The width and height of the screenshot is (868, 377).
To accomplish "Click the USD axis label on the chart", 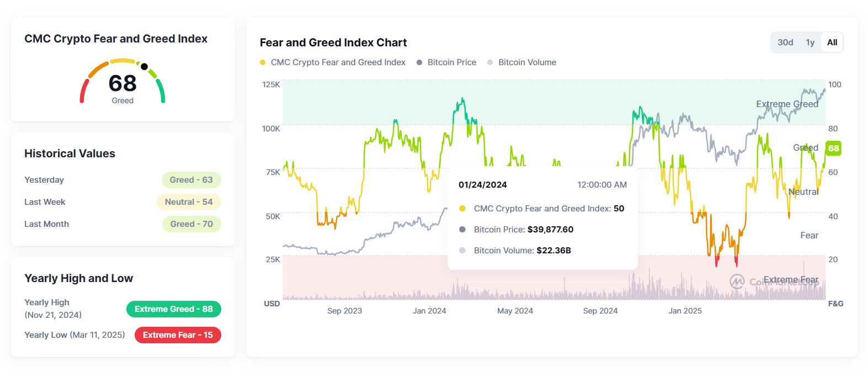I will click(272, 304).
